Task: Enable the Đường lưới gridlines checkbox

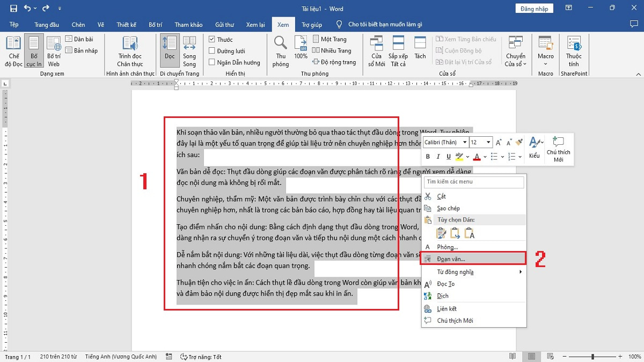Action: [212, 51]
